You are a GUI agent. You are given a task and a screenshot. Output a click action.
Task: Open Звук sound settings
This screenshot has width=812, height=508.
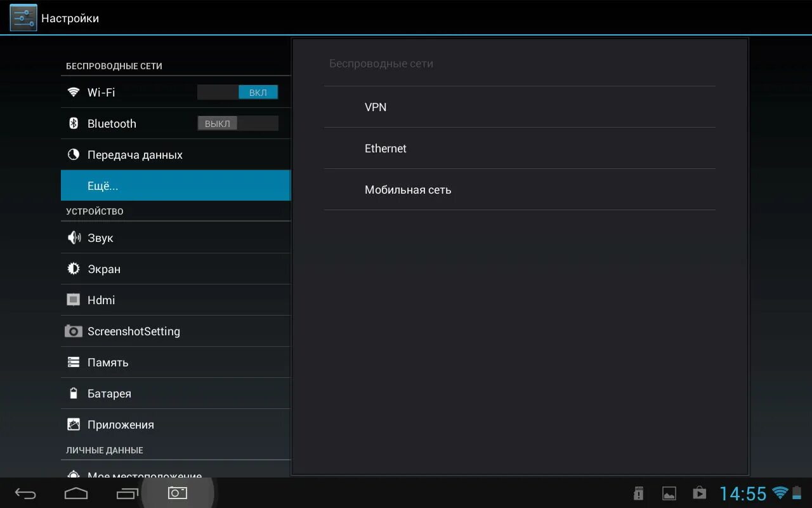pos(176,237)
